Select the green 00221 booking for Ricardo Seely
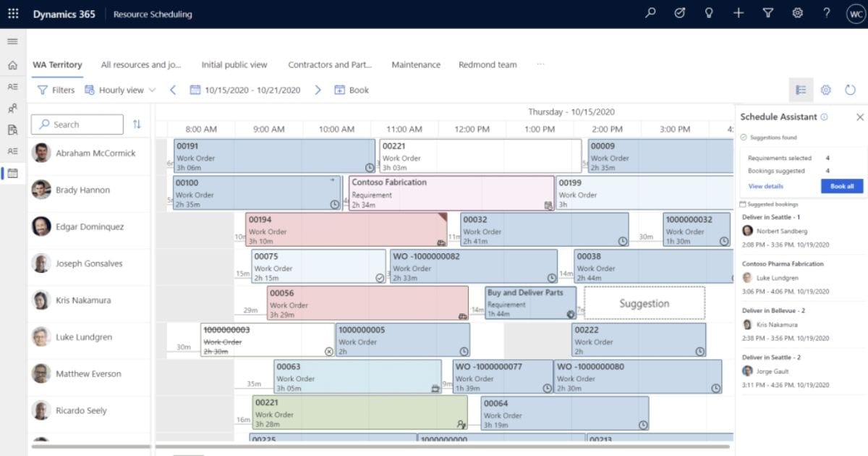Viewport: 868px width, 456px height. [x=359, y=413]
